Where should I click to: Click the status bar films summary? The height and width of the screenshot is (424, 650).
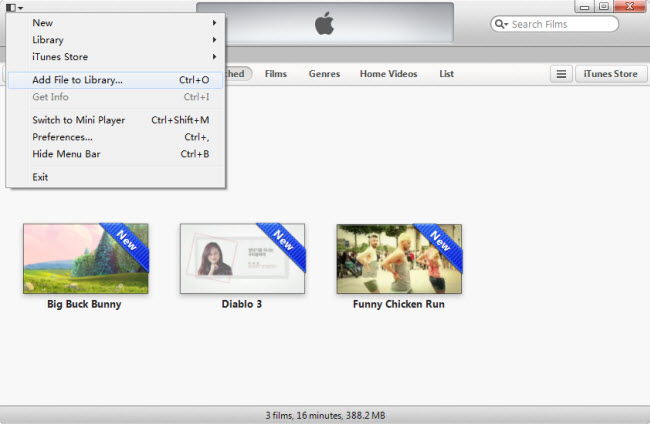pyautogui.click(x=325, y=415)
